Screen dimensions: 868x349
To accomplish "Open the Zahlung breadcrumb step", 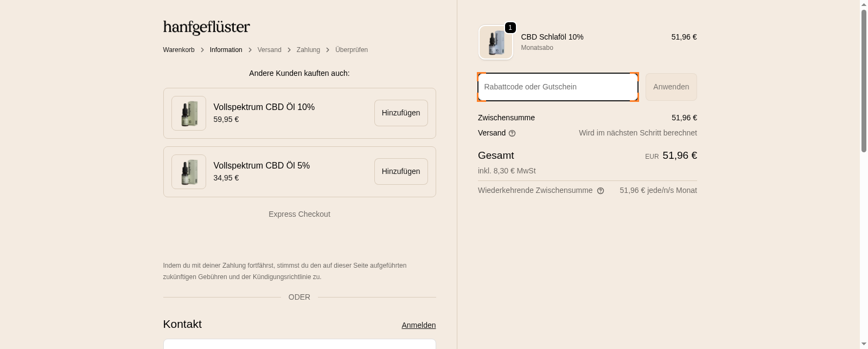I will click(x=308, y=50).
